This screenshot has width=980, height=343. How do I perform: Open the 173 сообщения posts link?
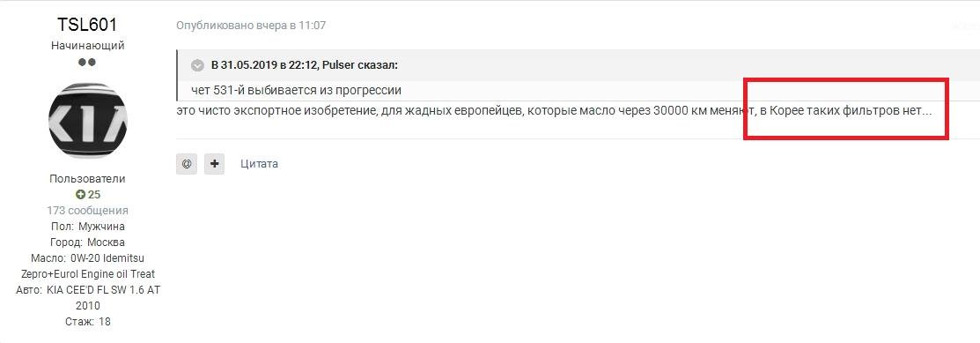(87, 211)
